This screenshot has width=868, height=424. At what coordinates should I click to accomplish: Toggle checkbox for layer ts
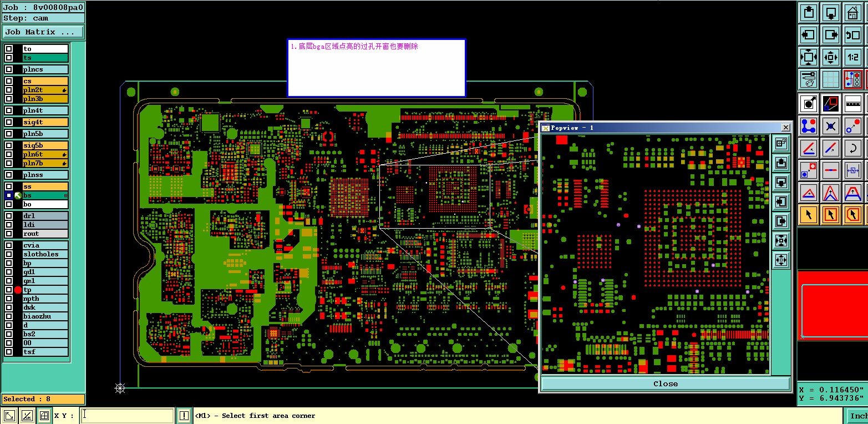coord(9,58)
